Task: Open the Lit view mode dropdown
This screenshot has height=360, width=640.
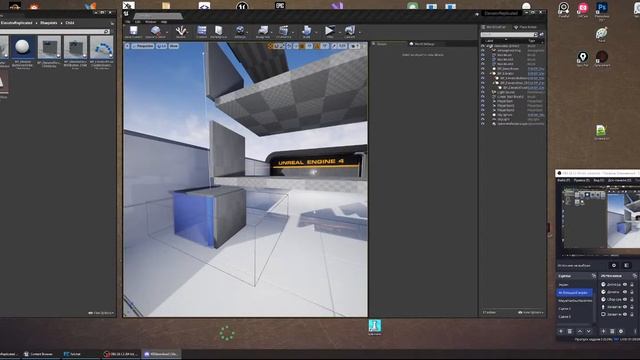Action: (x=162, y=46)
